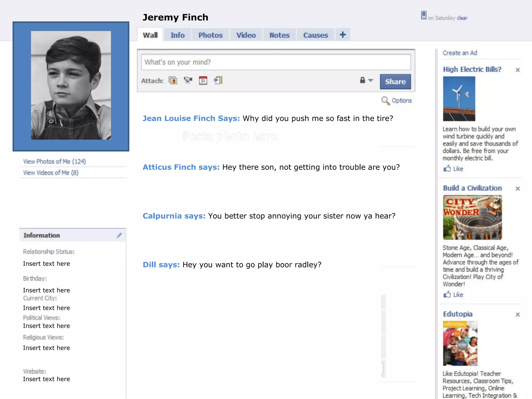532x399 pixels.
Task: Add a new tab with plus button
Action: pyautogui.click(x=343, y=35)
